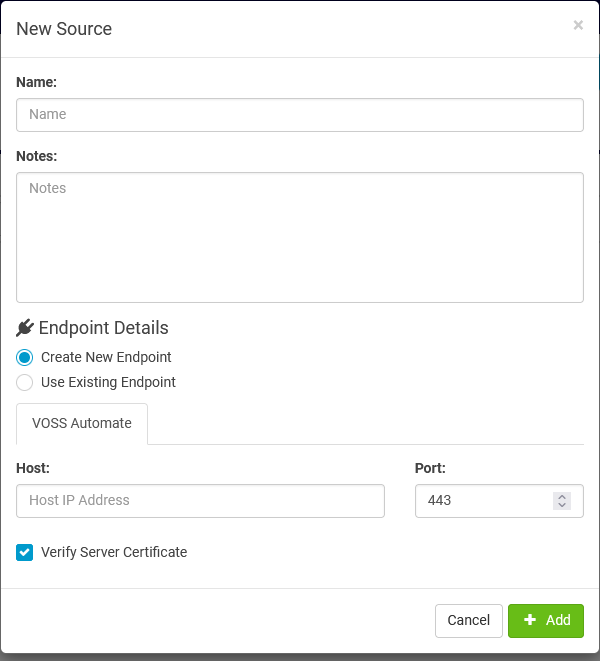Decrease the Port value with down arrow

[x=562, y=505]
